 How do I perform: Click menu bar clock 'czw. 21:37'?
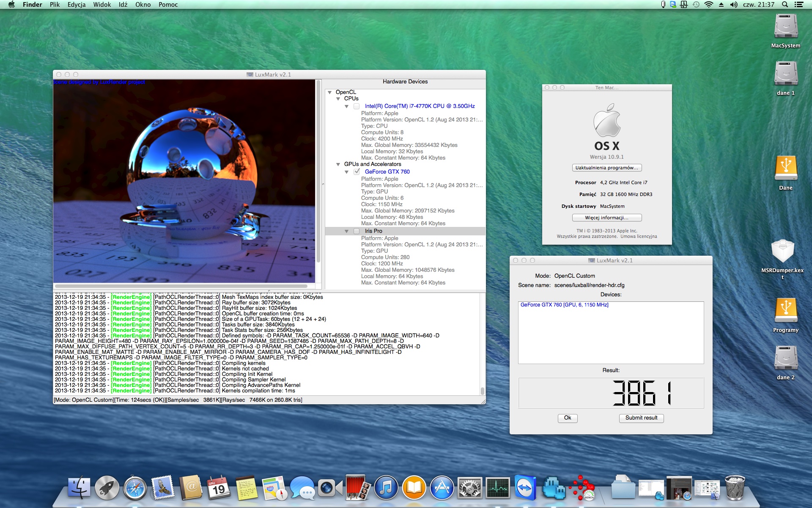(x=759, y=5)
